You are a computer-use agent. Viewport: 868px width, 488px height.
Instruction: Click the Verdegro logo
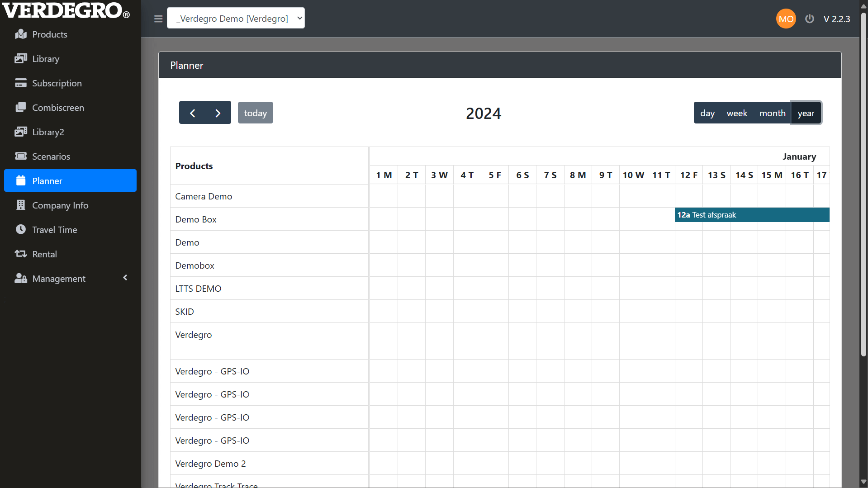coord(66,10)
